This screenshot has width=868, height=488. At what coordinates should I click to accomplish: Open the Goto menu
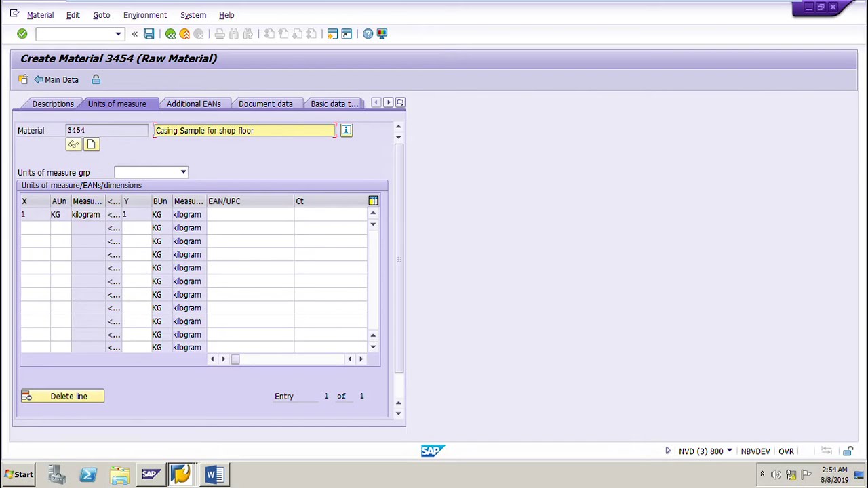[101, 15]
